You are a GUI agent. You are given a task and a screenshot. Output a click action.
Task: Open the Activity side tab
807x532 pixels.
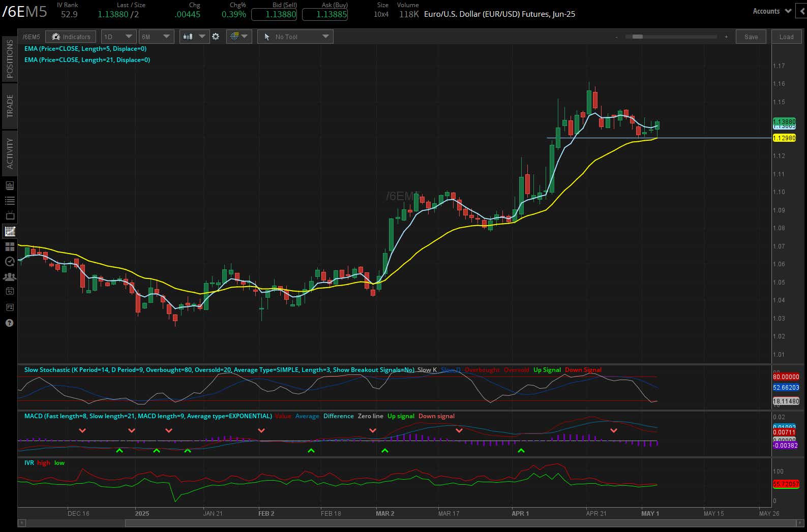(x=10, y=154)
